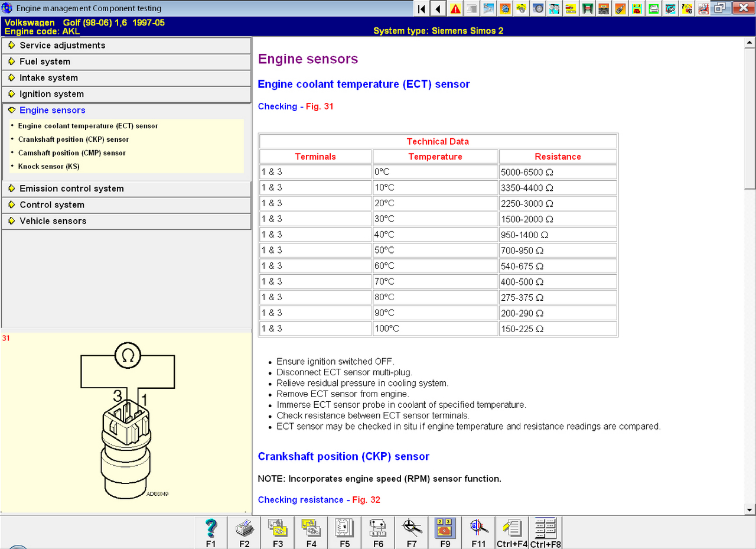Collapse the Engine sensors section
This screenshot has width=756, height=549.
point(52,110)
